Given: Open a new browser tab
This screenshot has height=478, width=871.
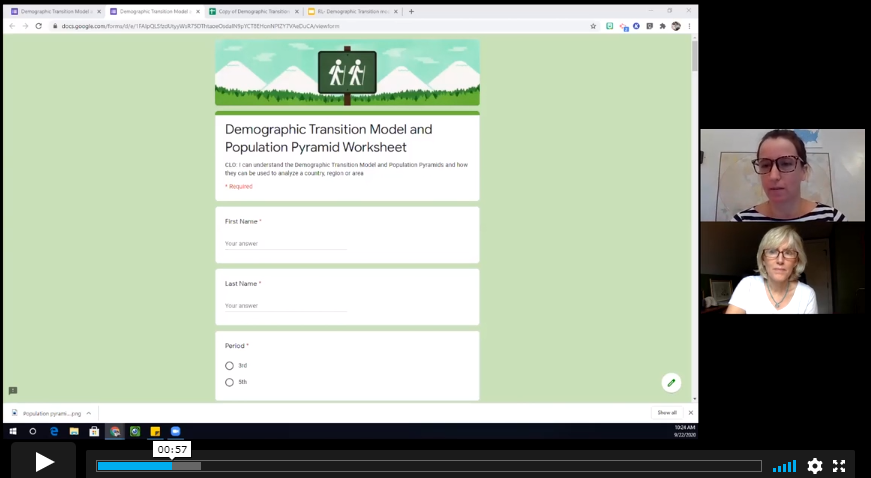Looking at the screenshot, I should pos(411,11).
